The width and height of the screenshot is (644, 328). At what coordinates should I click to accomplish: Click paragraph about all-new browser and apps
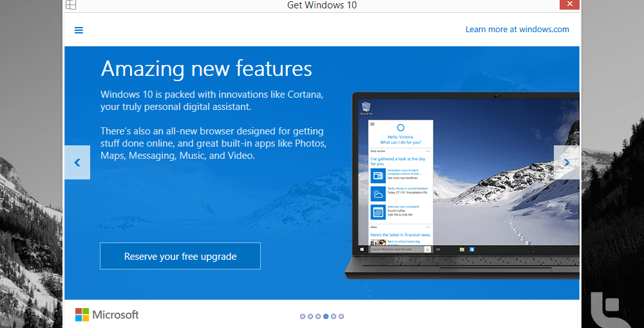tap(214, 143)
